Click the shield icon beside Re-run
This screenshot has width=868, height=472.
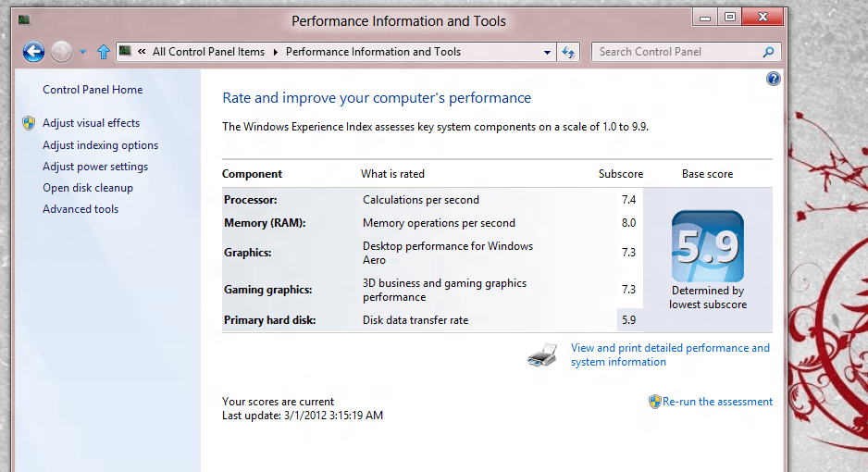655,402
